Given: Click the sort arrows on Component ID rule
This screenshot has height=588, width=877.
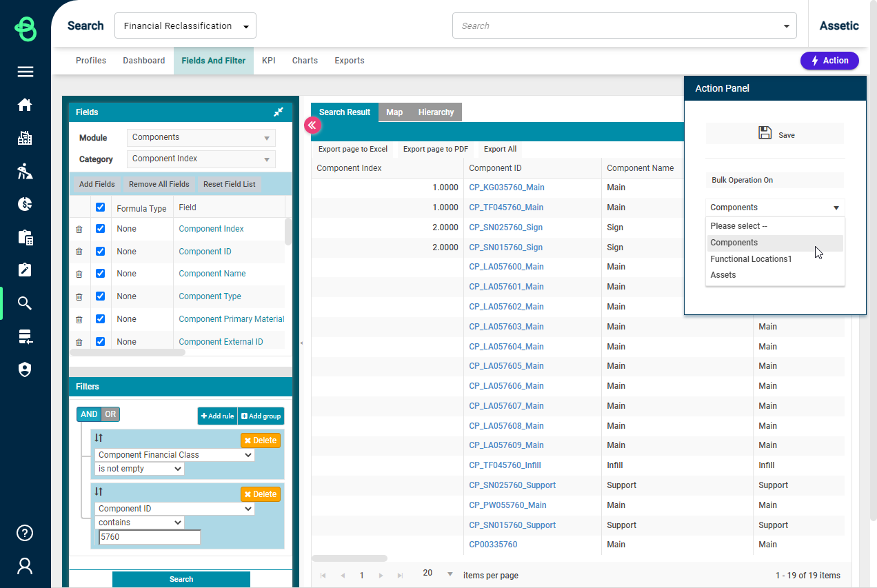Looking at the screenshot, I should tap(99, 491).
